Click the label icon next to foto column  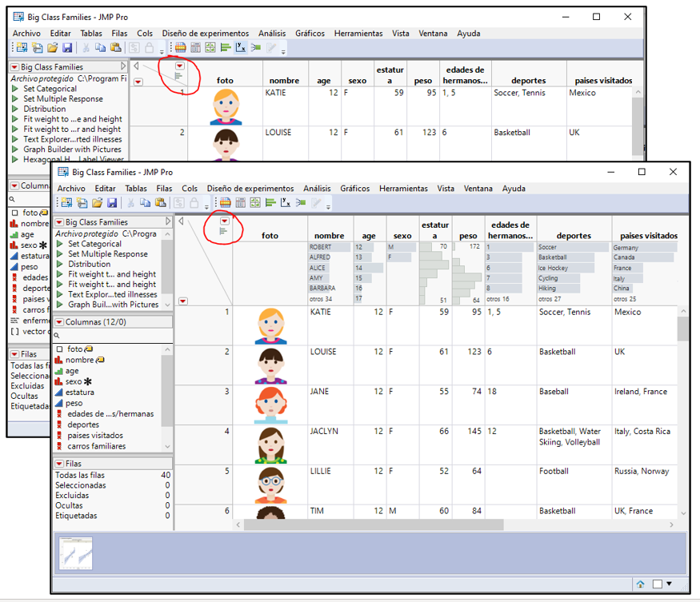pyautogui.click(x=89, y=349)
